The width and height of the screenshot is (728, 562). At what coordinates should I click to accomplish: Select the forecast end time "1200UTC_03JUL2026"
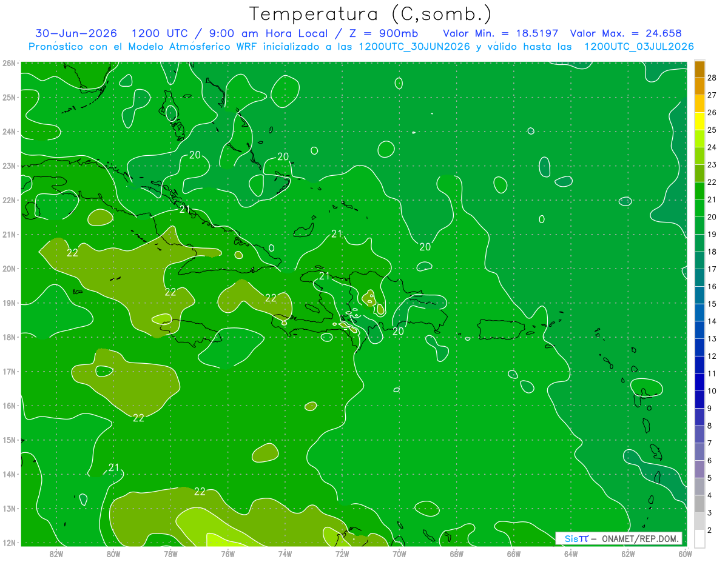pyautogui.click(x=639, y=47)
